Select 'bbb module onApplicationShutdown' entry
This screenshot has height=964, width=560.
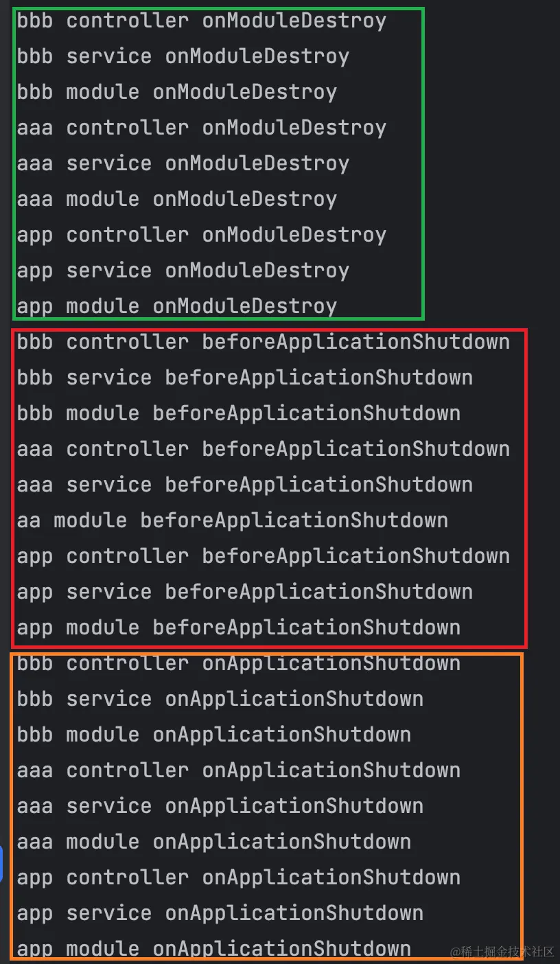click(x=214, y=735)
